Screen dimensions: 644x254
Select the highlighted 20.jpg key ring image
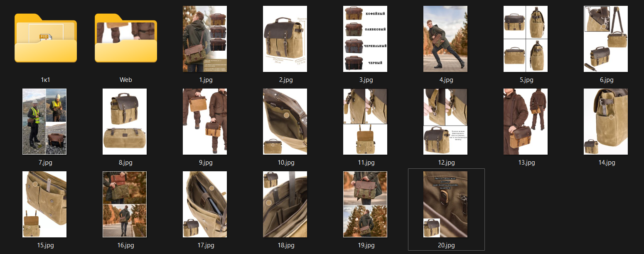coord(445,204)
